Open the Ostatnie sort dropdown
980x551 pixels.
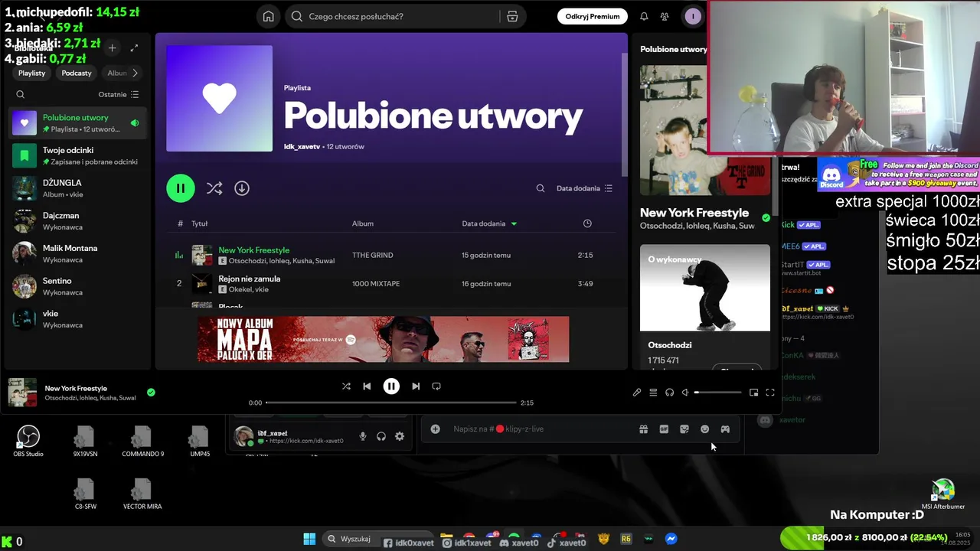pos(119,94)
